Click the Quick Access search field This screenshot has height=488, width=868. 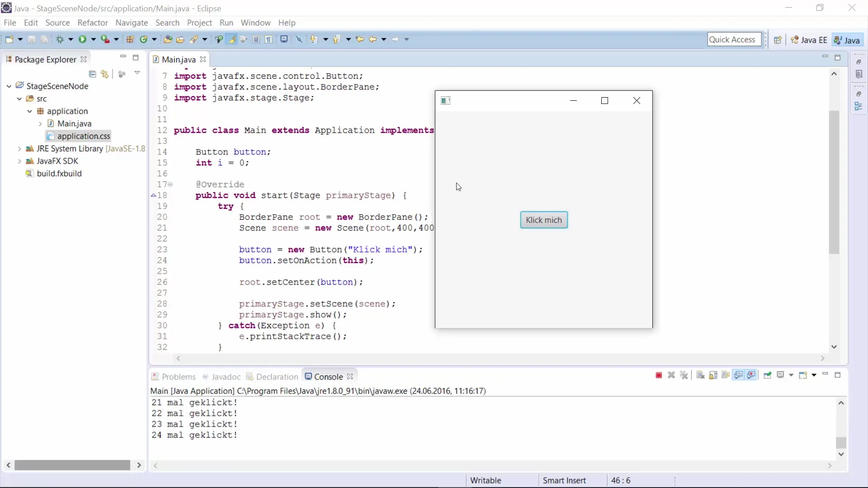pos(734,39)
